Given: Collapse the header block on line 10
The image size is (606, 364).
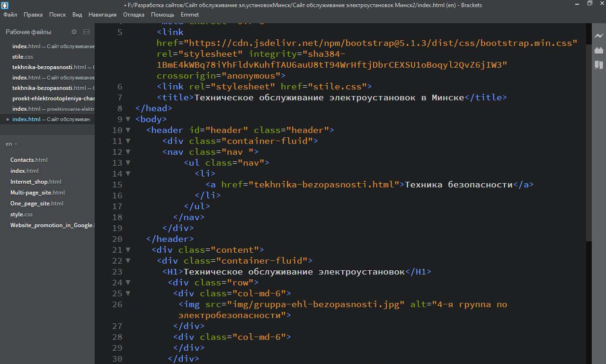Looking at the screenshot, I should click(128, 130).
